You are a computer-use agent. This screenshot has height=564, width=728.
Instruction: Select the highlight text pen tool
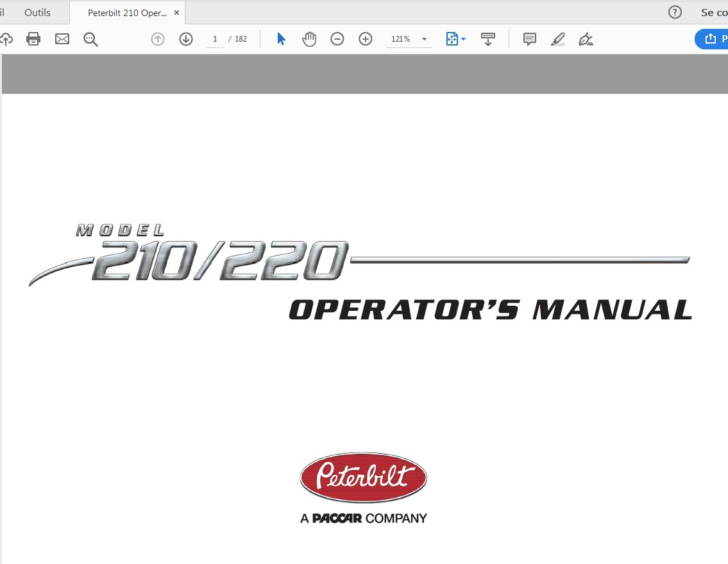click(557, 39)
